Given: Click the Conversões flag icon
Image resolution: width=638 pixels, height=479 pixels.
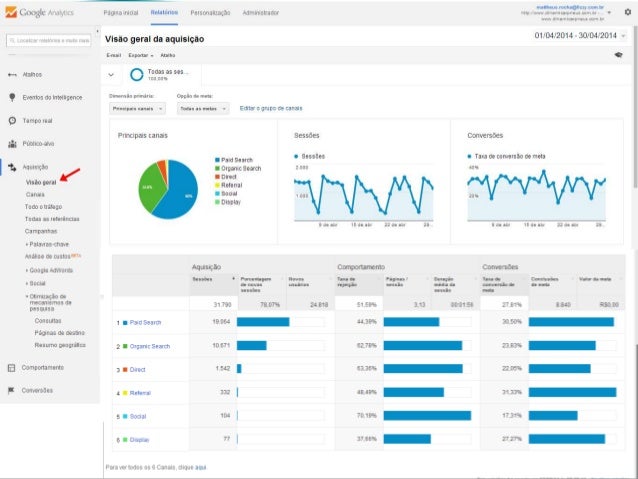Looking at the screenshot, I should (12, 390).
